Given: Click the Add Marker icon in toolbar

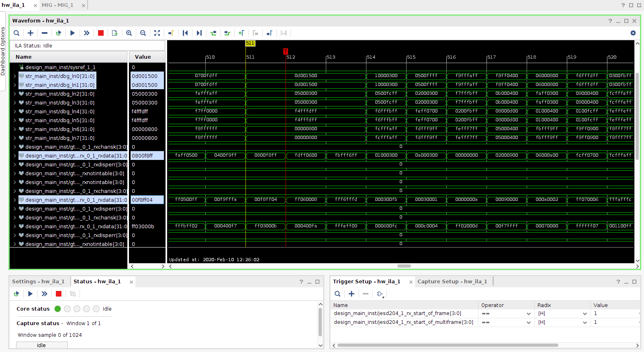Looking at the screenshot, I should [241, 33].
